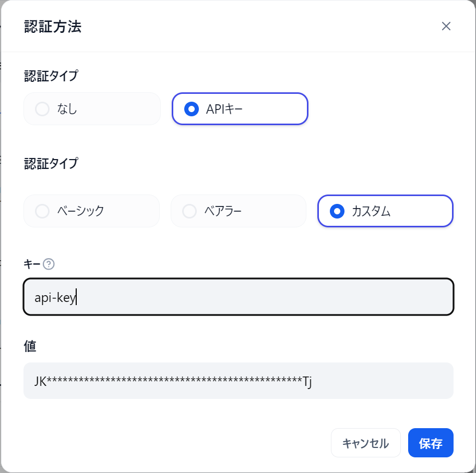Click the upper 認証タイプ section heading
476x473 pixels.
(x=51, y=76)
